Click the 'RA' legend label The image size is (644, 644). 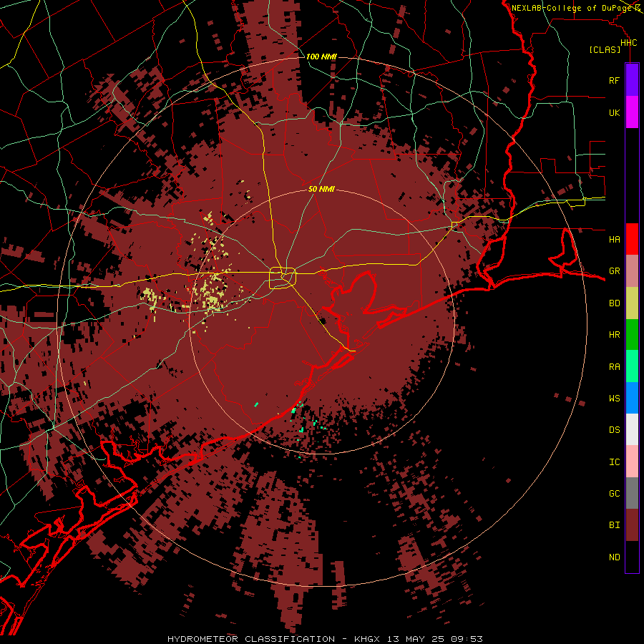pyautogui.click(x=614, y=367)
